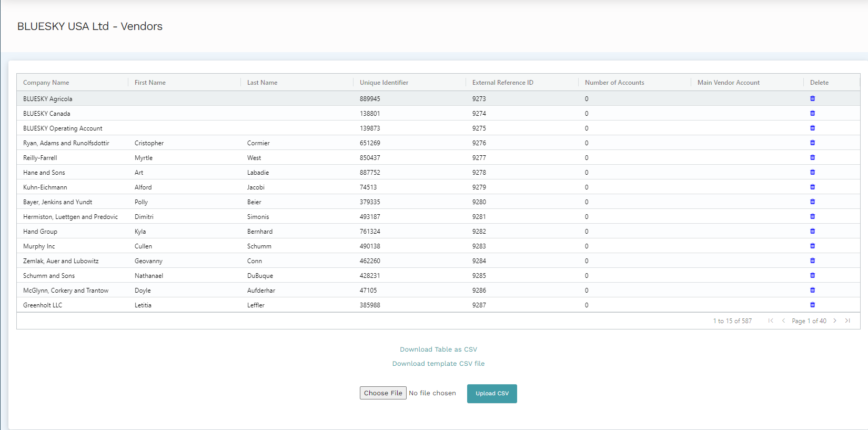This screenshot has width=868, height=430.
Task: Go to the previous vendors page
Action: (x=783, y=321)
